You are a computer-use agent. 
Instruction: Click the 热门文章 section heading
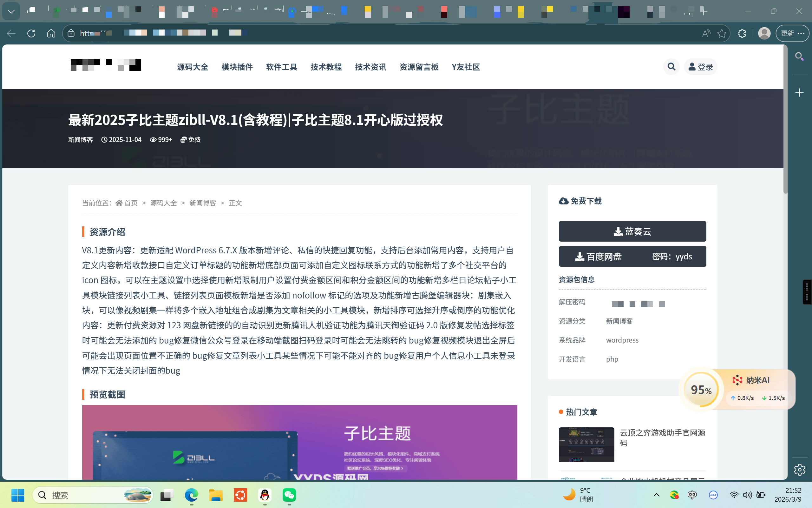(x=581, y=412)
